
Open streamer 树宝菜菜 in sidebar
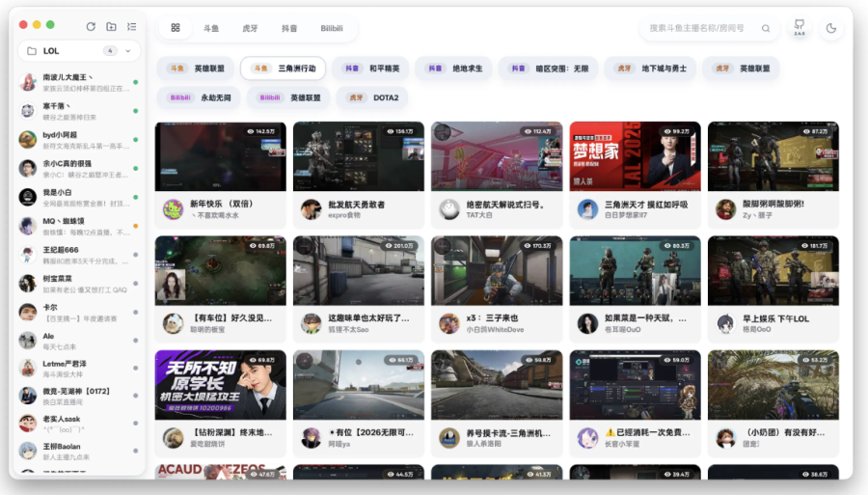click(79, 284)
